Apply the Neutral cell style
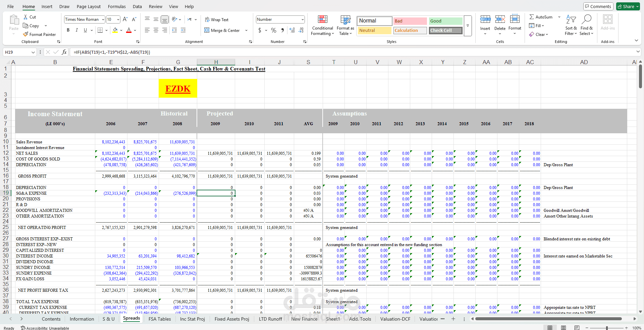This screenshot has width=644, height=330. (x=374, y=30)
